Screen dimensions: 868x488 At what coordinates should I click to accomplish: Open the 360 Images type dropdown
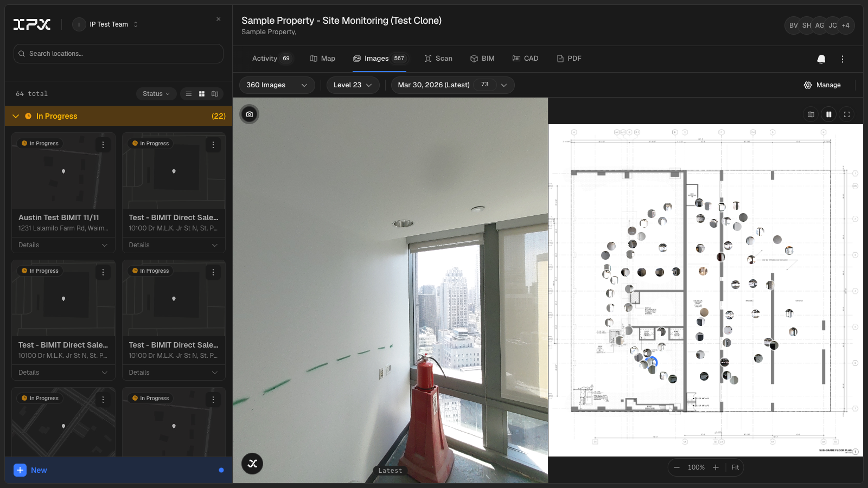coord(277,85)
